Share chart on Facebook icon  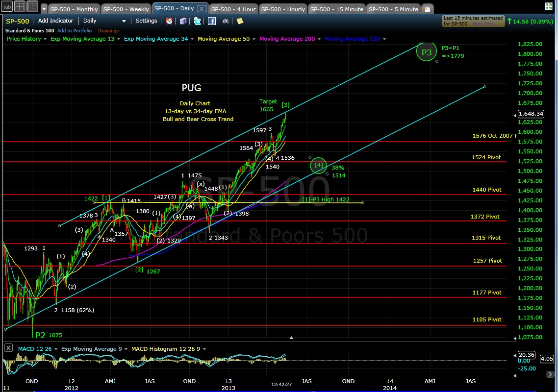[211, 21]
